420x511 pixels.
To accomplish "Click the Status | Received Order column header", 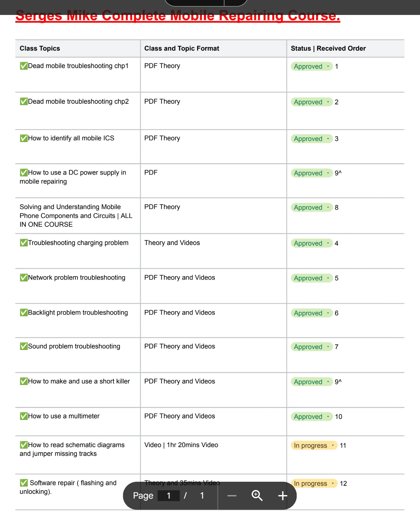I will [x=328, y=48].
